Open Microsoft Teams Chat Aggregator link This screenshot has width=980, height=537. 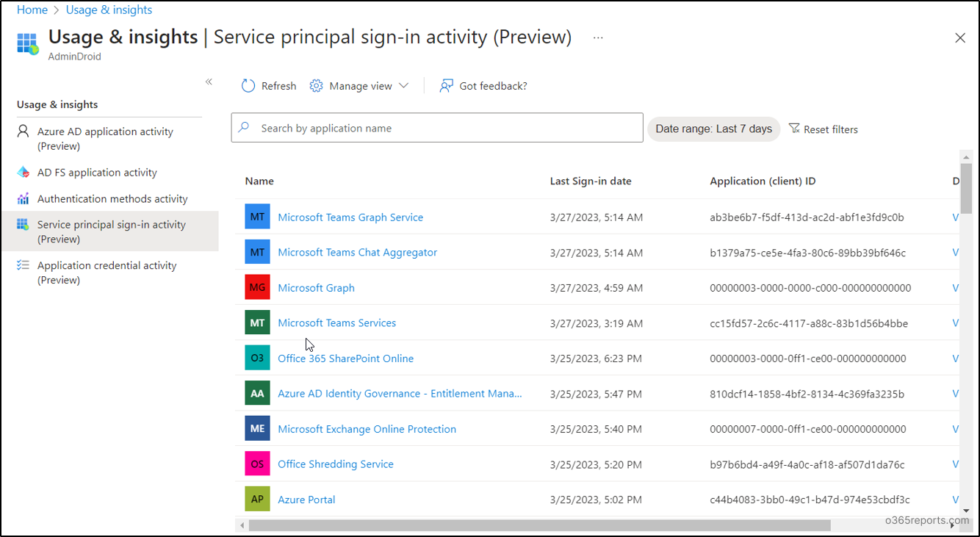coord(357,253)
